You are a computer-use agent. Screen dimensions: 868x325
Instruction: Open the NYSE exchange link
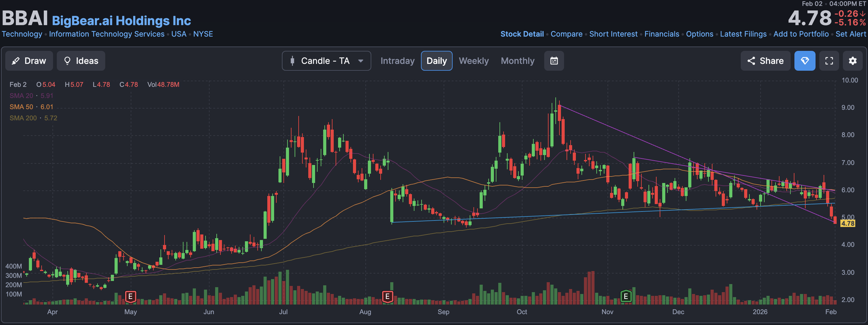(x=203, y=34)
